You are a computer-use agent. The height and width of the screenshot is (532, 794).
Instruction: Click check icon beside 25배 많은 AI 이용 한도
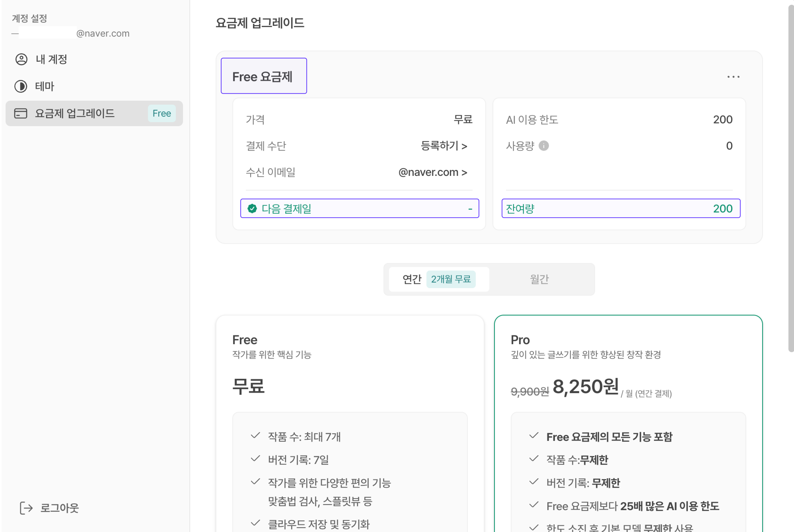[x=534, y=505]
